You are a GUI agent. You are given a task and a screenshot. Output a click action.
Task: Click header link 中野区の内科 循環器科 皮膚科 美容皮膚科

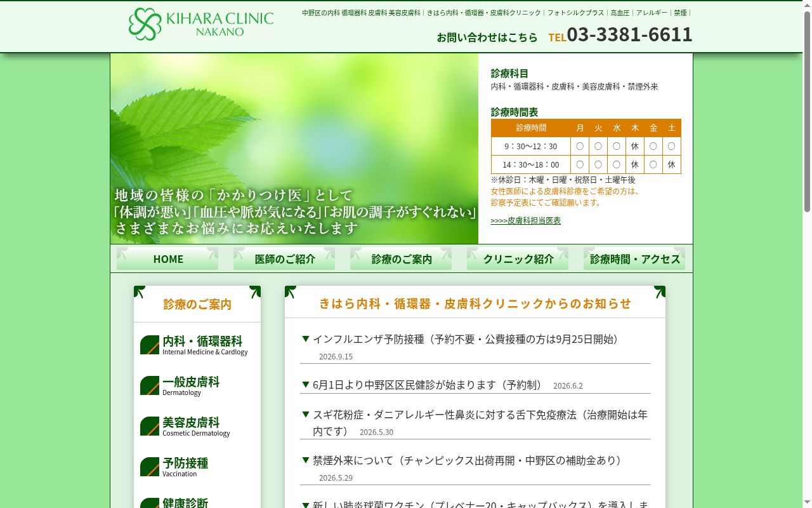pos(361,13)
